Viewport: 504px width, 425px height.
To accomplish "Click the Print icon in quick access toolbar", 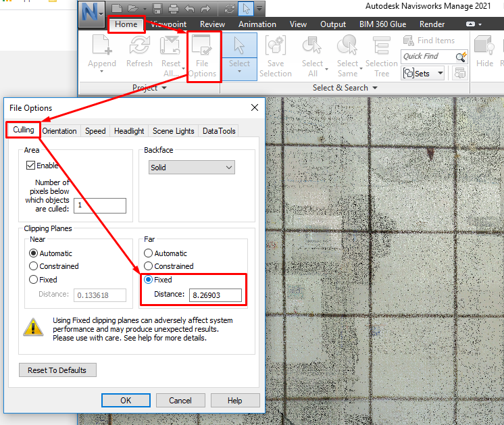I will 173,8.
